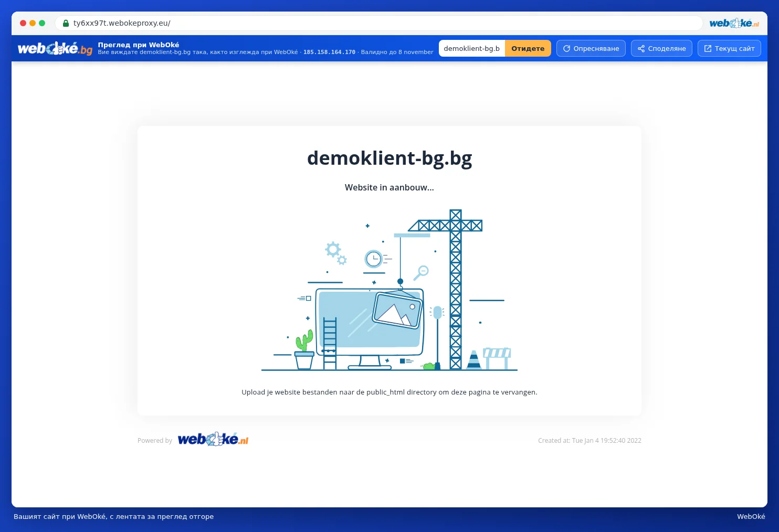This screenshot has width=779, height=532.
Task: Click the WebOké.bg logo in the blue bar
Action: [55, 49]
